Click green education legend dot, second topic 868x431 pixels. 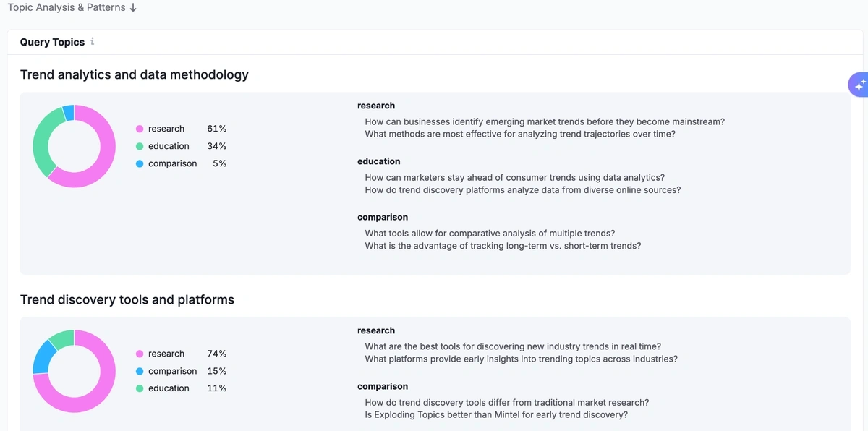coord(140,388)
